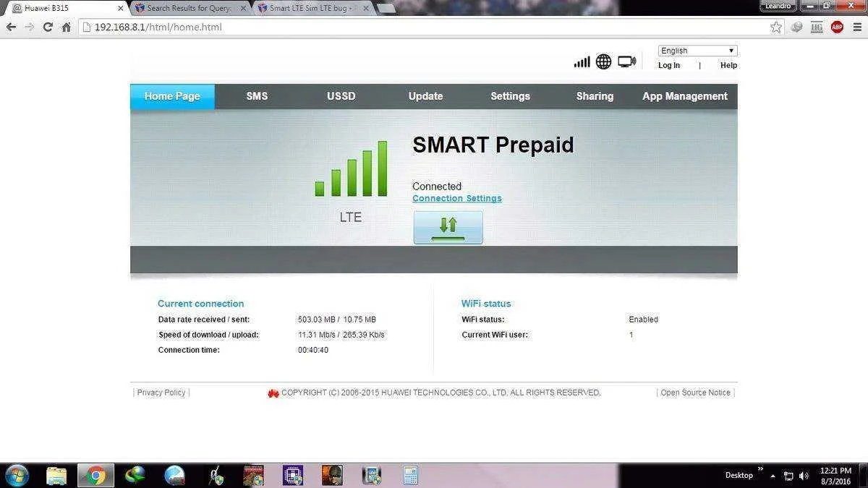The image size is (868, 488).
Task: Click the WiFi status heading
Action: coord(486,304)
